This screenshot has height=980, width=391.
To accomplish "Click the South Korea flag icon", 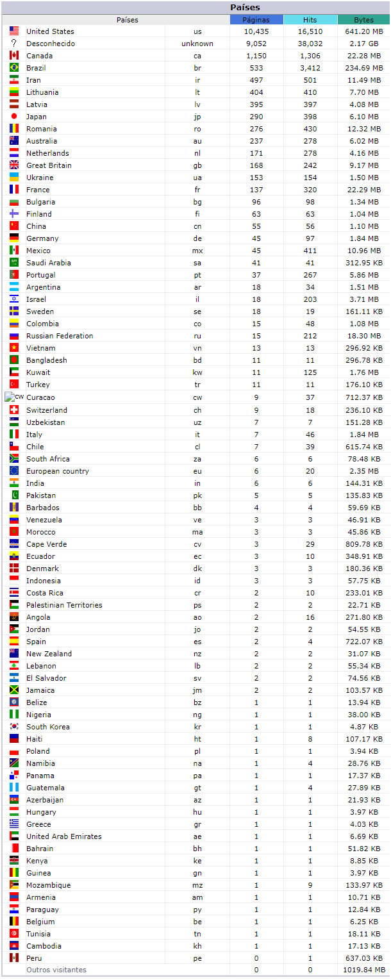I will click(14, 726).
